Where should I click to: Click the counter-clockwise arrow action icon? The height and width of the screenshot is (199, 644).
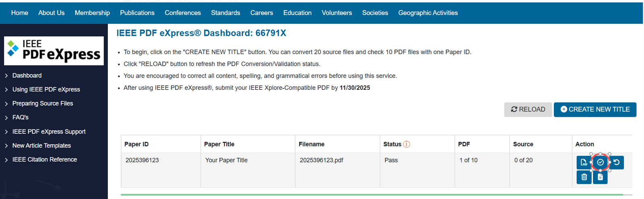pyautogui.click(x=617, y=162)
